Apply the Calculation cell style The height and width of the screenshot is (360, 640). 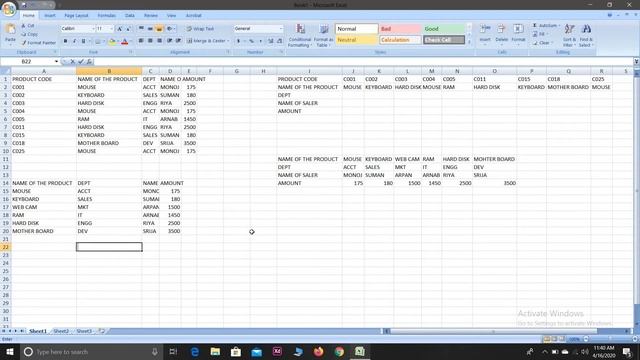400,40
